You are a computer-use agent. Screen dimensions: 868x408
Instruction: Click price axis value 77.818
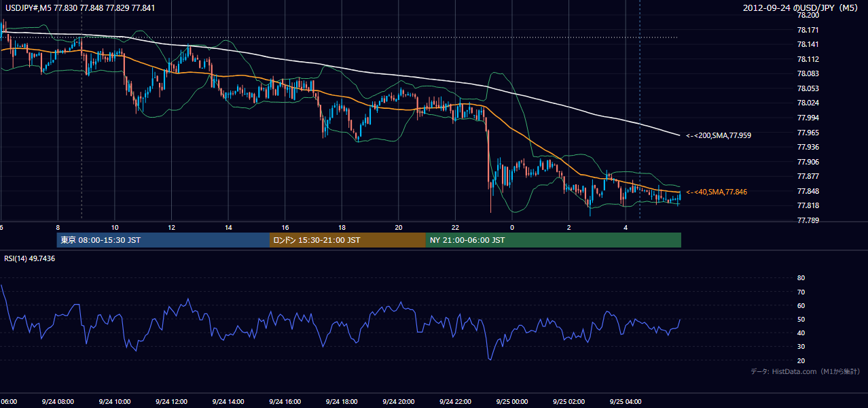807,205
